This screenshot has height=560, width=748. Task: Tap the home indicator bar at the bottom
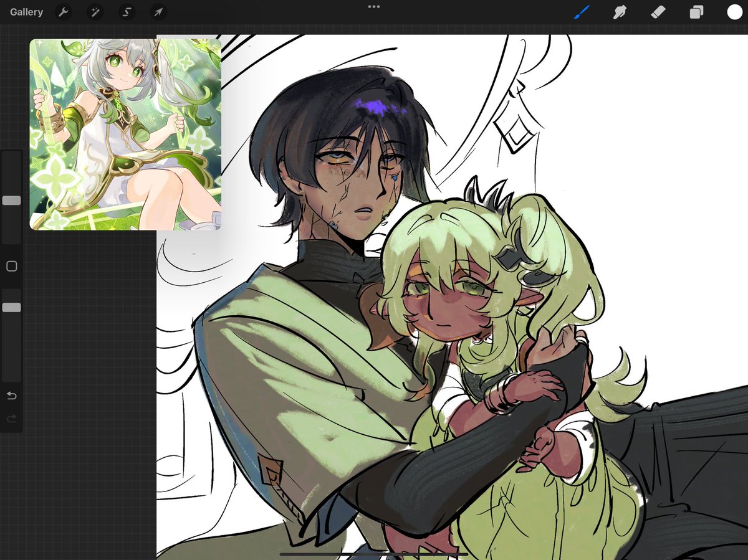(374, 553)
